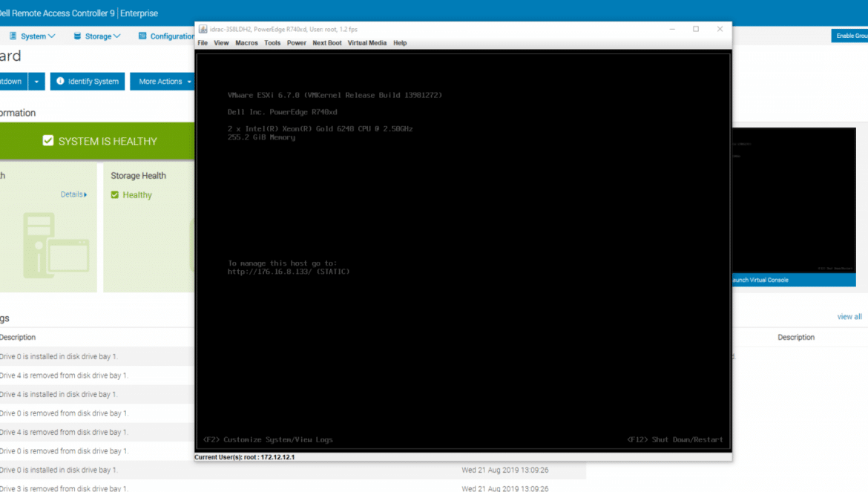The width and height of the screenshot is (868, 492).
Task: Click the right Description column header
Action: (x=796, y=337)
